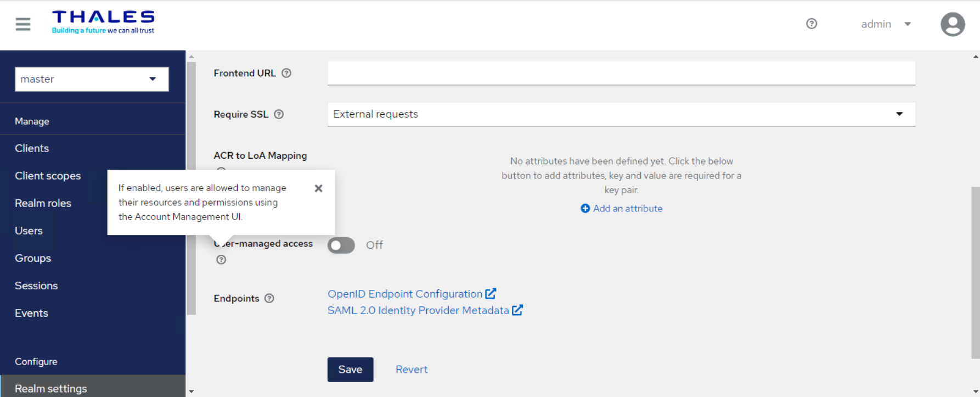This screenshot has height=397, width=980.
Task: Click Frontend URL help icon
Action: coord(286,73)
